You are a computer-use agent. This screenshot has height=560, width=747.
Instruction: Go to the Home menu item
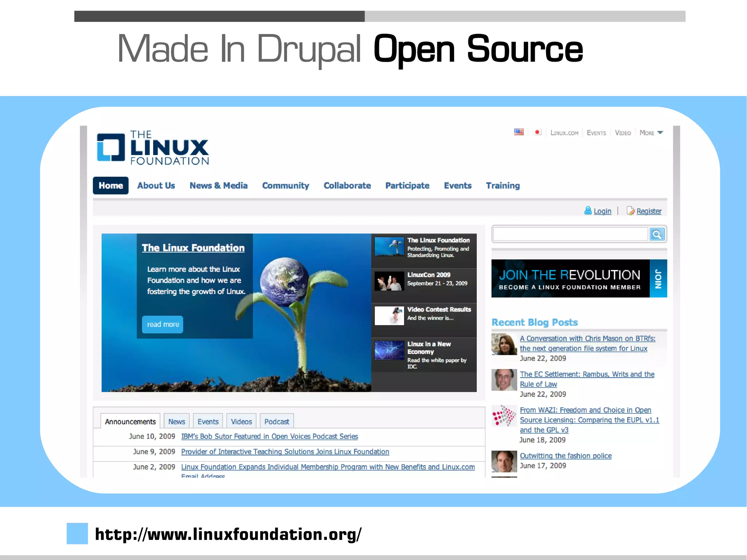tap(111, 186)
